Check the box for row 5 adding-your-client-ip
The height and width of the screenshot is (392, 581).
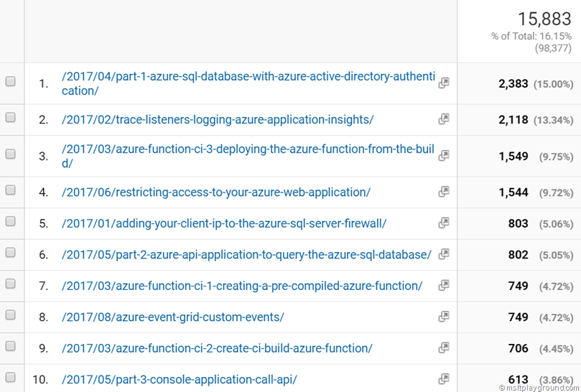(10, 221)
